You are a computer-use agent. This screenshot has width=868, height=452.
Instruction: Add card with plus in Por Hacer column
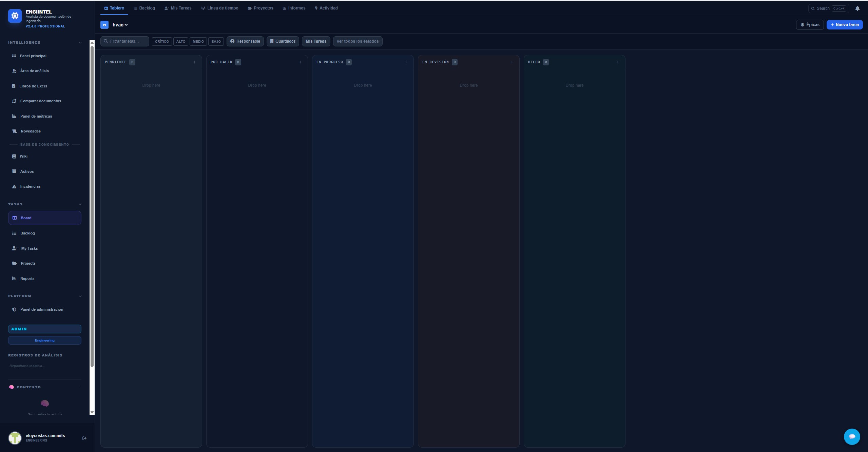pyautogui.click(x=300, y=62)
